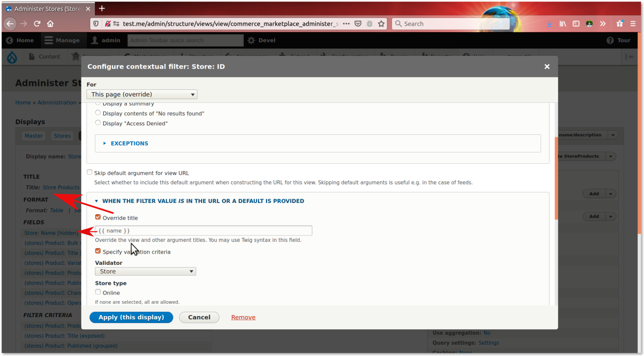Apply changes to this display
The width and height of the screenshot is (644, 356).
[x=131, y=317]
